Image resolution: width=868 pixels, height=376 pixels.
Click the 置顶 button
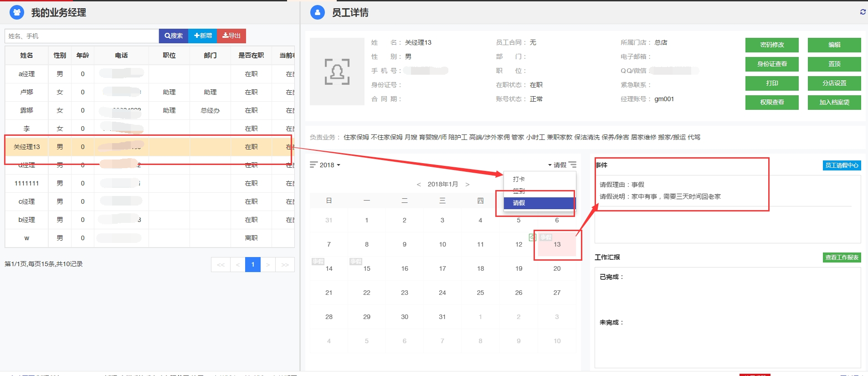pyautogui.click(x=834, y=64)
